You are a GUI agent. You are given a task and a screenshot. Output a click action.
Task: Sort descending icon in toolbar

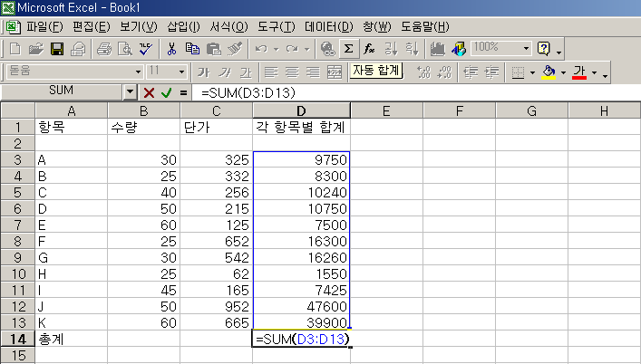click(x=412, y=49)
